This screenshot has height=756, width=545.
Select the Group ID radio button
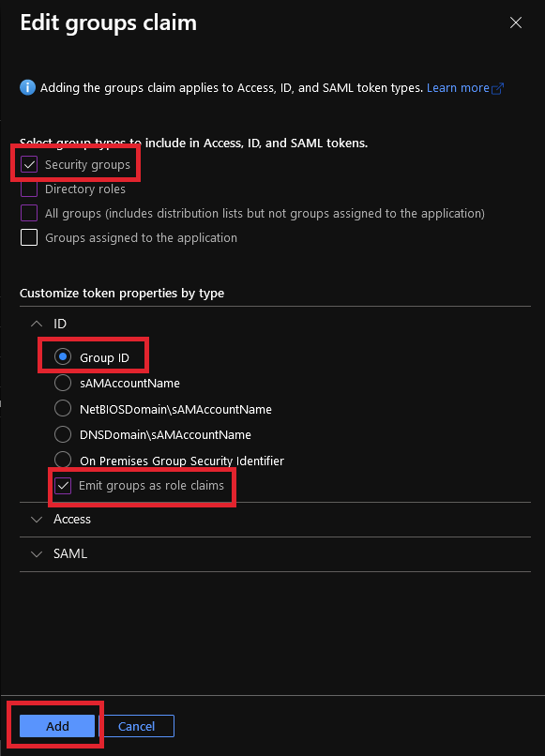point(63,356)
